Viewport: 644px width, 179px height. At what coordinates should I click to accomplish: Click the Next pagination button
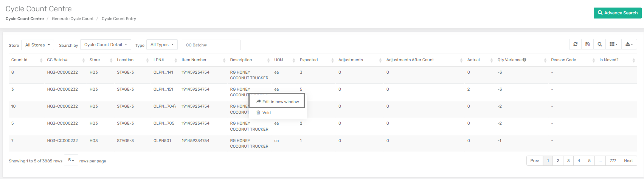tap(628, 160)
